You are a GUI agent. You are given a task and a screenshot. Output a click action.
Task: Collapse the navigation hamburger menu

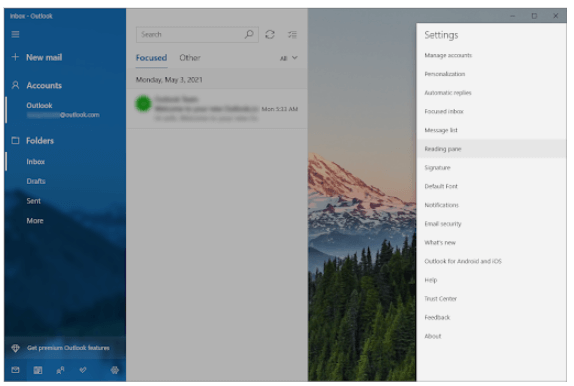coord(15,34)
